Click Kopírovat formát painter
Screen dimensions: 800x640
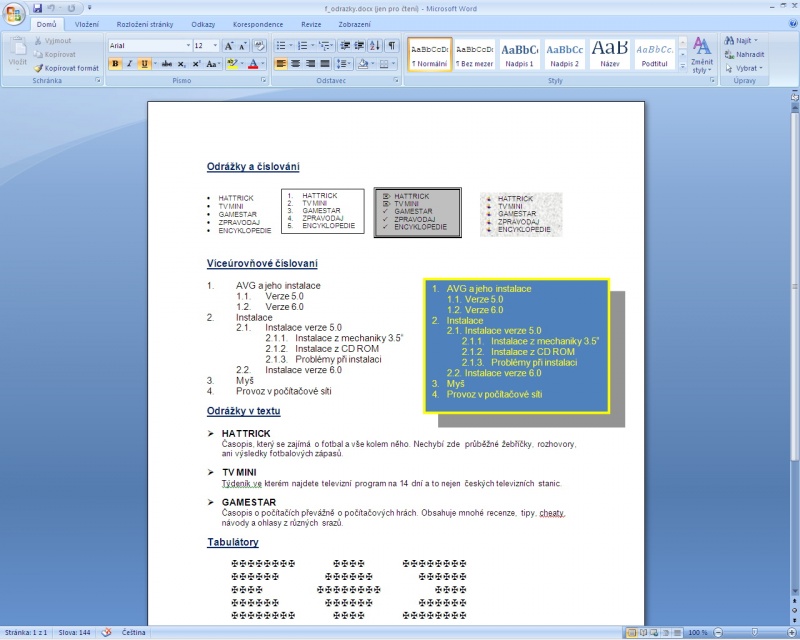[66, 68]
